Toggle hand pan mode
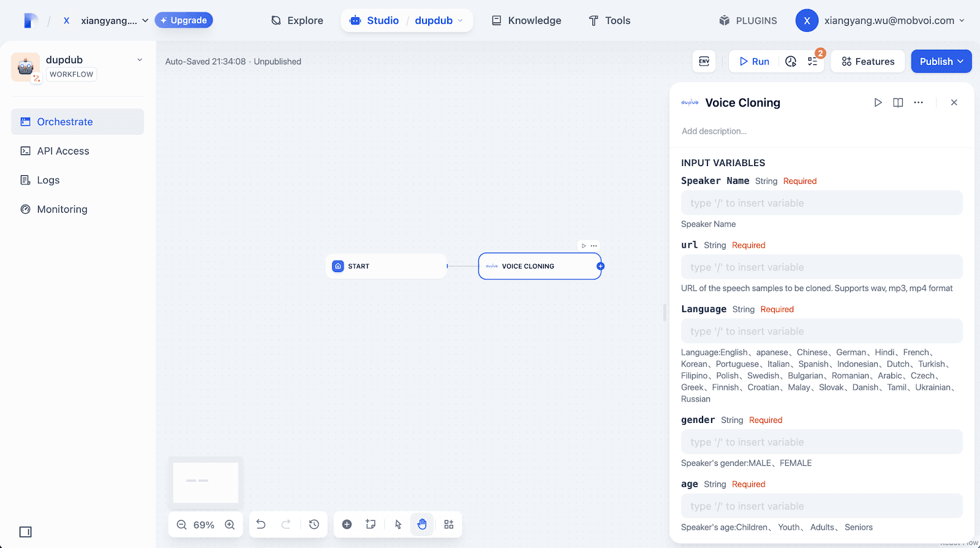 [x=422, y=524]
